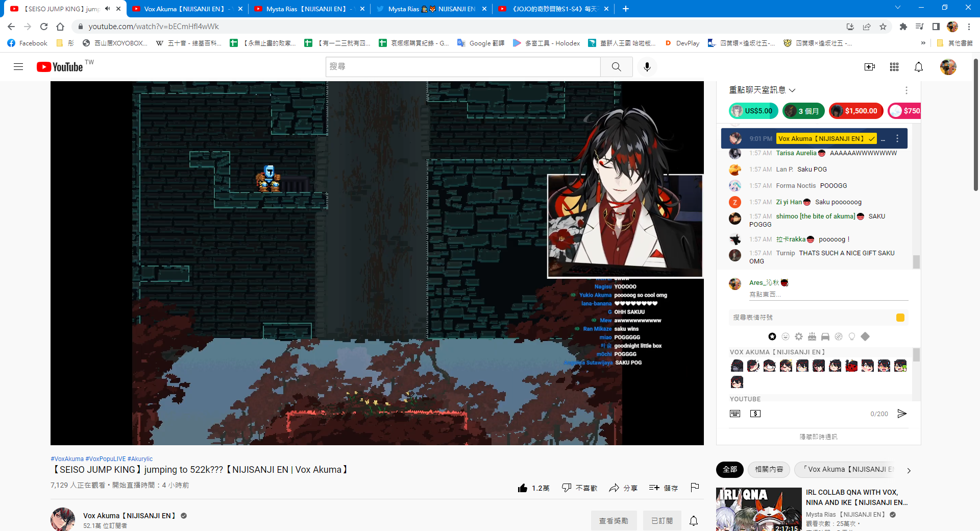The width and height of the screenshot is (980, 531).
Task: Open the header notifications bell
Action: (919, 67)
